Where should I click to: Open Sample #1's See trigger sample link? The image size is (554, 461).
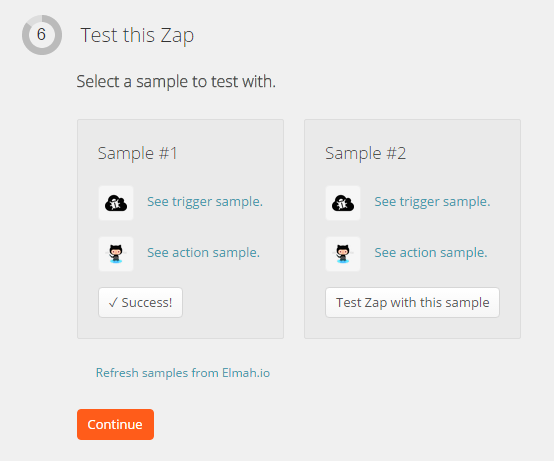pos(205,202)
